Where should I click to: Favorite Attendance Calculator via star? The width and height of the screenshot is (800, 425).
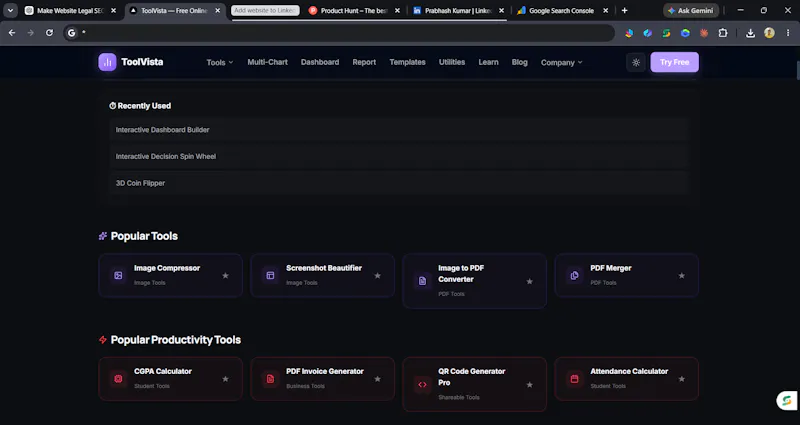(x=682, y=379)
